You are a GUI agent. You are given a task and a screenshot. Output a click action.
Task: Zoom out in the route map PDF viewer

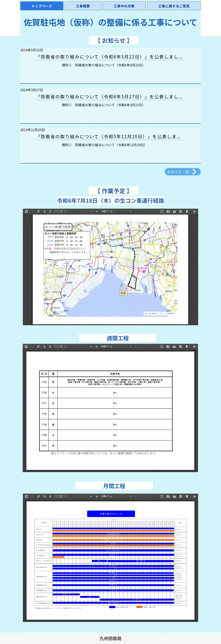91,211
